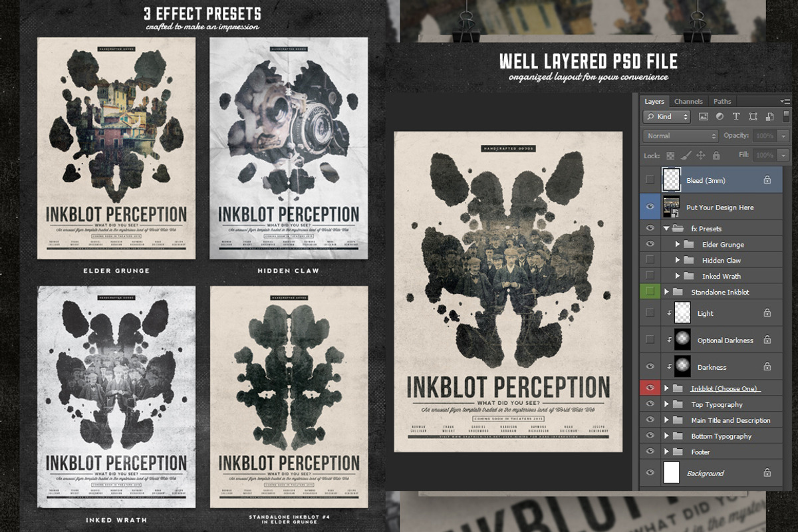Image resolution: width=798 pixels, height=532 pixels.
Task: Click lock transparent pixels icon
Action: pyautogui.click(x=670, y=156)
